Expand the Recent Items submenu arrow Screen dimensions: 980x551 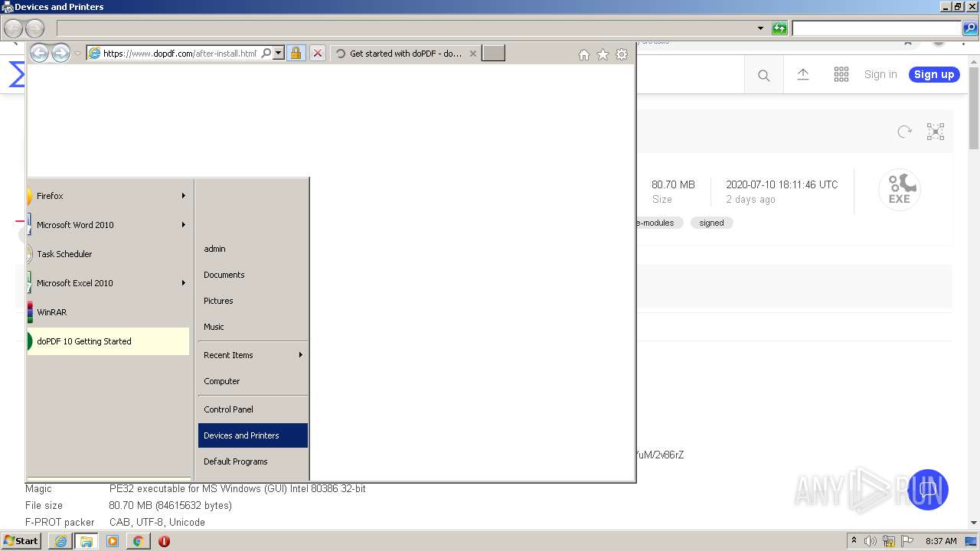click(x=300, y=355)
